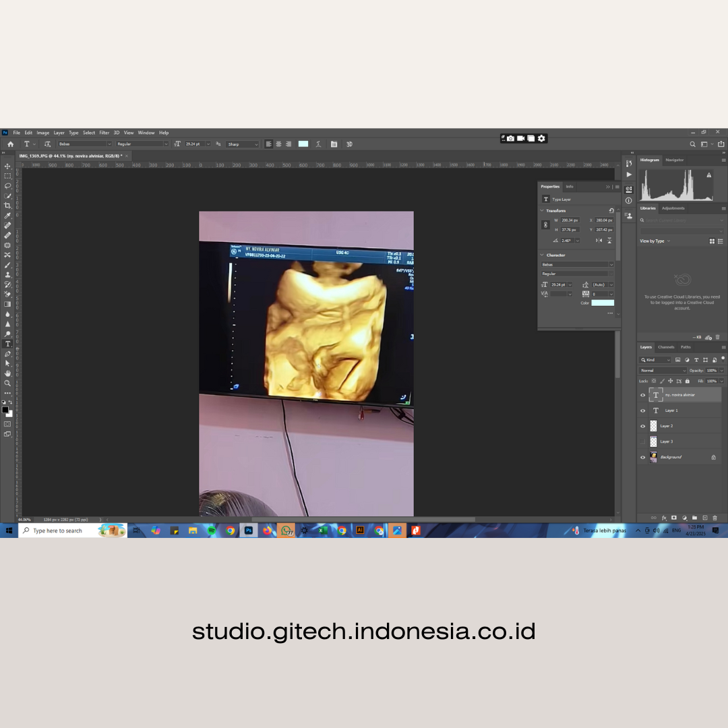Viewport: 728px width, 728px height.
Task: Activate the Clone Stamp tool
Action: 7,275
